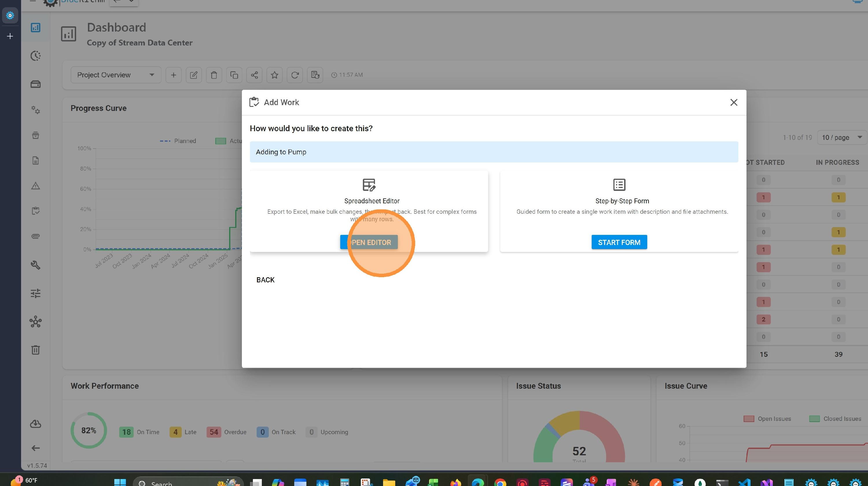Click the plus icon to add workspace

click(x=10, y=36)
